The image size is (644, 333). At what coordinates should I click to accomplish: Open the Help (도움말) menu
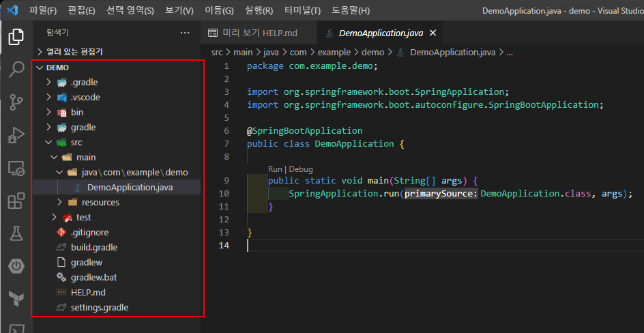(351, 10)
